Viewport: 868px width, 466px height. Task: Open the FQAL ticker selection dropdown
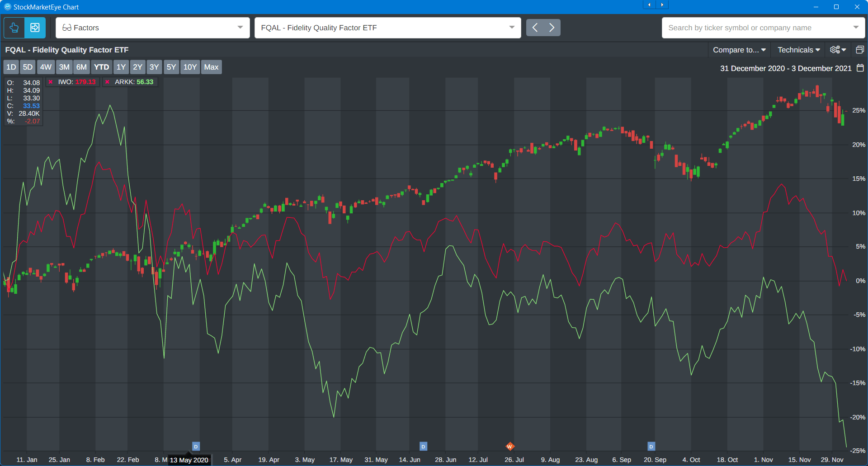click(x=388, y=28)
